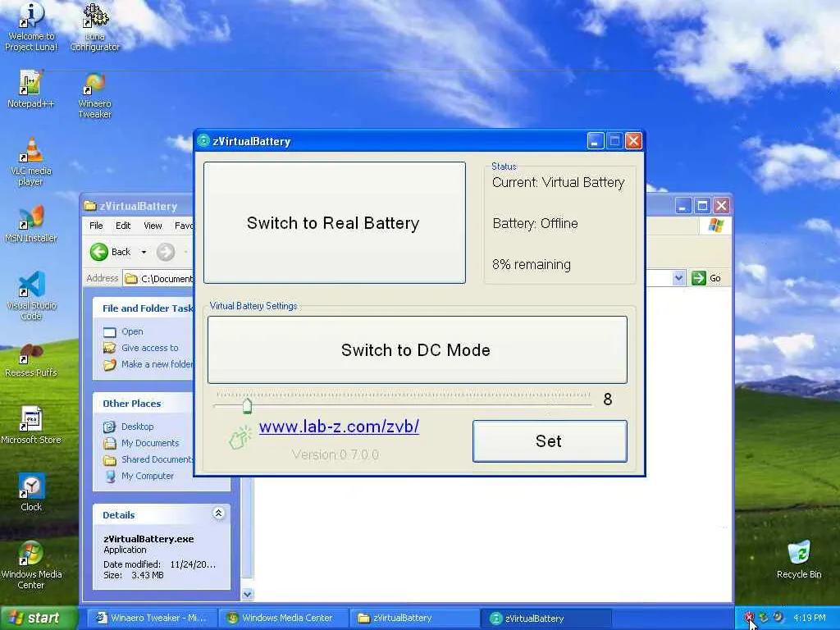Image resolution: width=840 pixels, height=630 pixels.
Task: Switch to Winaero Tweaker taskbar button
Action: point(151,618)
